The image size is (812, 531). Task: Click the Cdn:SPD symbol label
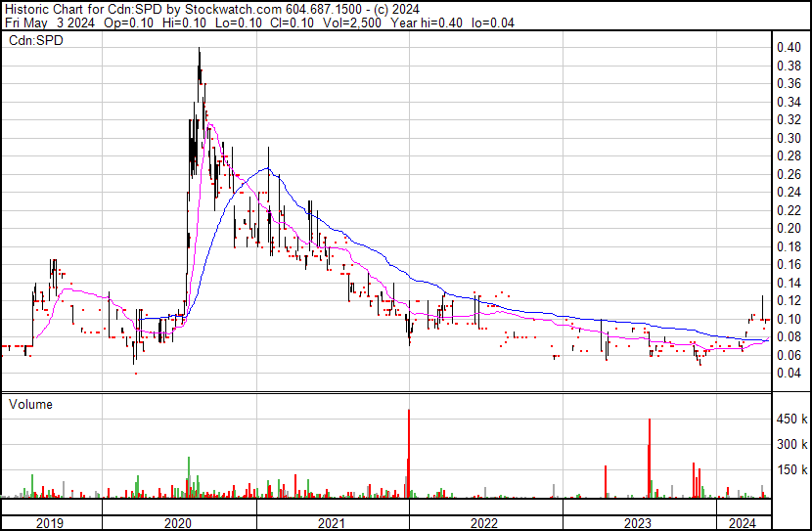(36, 40)
